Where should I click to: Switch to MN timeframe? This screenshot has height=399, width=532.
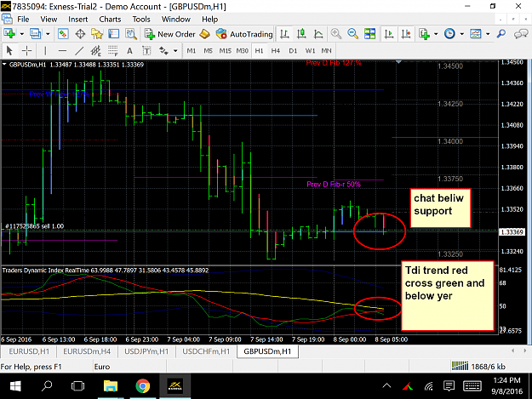(326, 51)
